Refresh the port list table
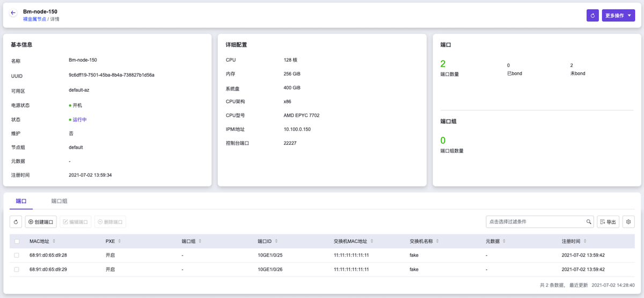Screen dimensions: 644x298 [16, 222]
